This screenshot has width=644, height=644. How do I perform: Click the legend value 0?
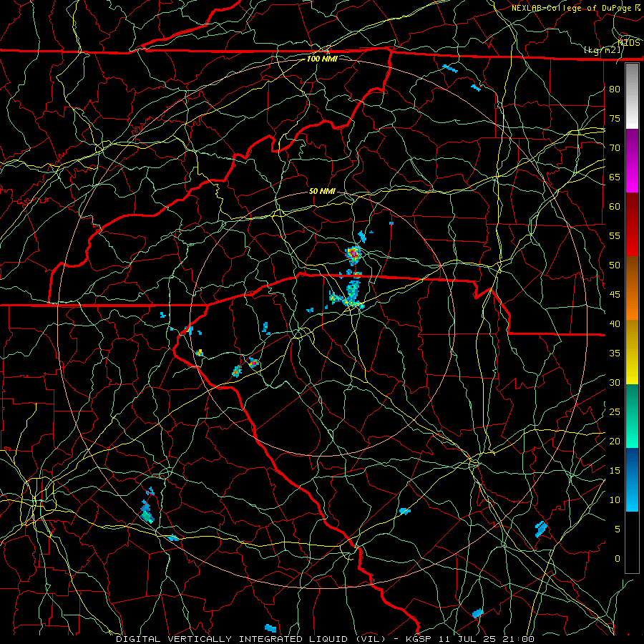[x=618, y=559]
